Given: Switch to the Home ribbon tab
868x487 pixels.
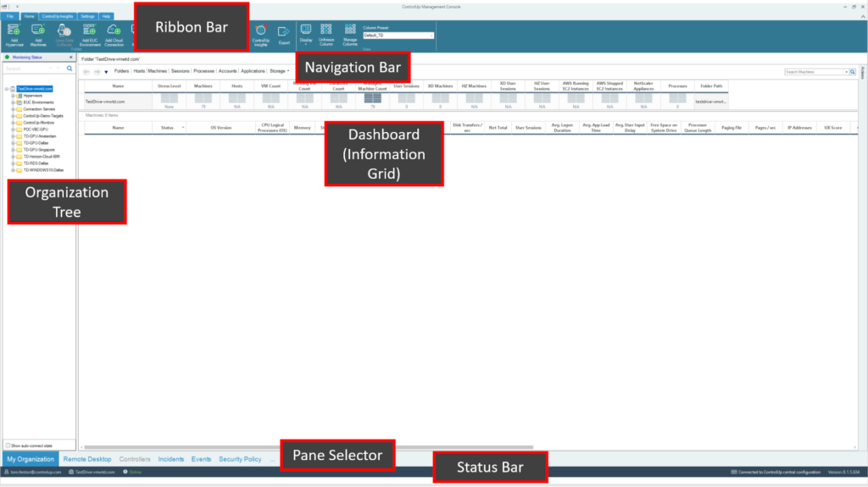Looking at the screenshot, I should click(30, 17).
